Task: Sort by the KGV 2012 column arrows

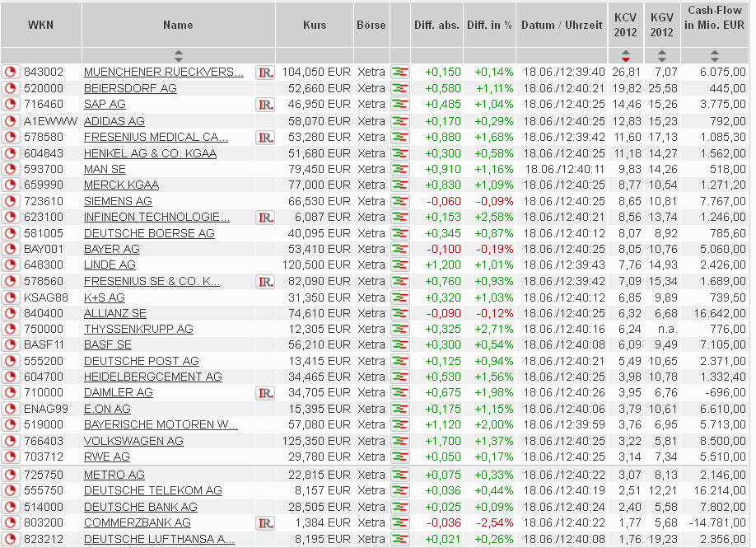Action: click(662, 55)
